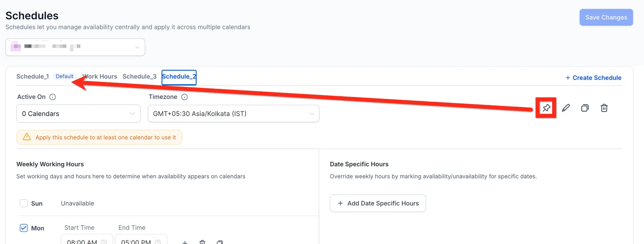This screenshot has height=244, width=644.
Task: Click the Save Changes button
Action: click(606, 17)
